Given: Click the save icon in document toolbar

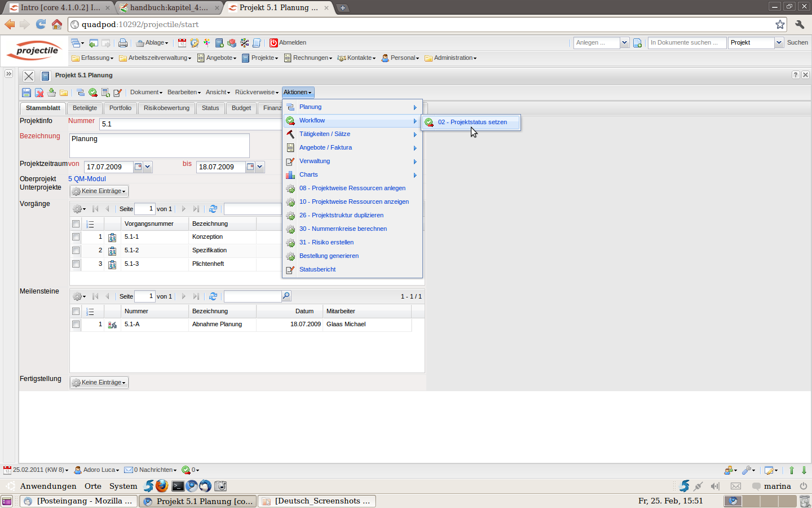Looking at the screenshot, I should [27, 93].
